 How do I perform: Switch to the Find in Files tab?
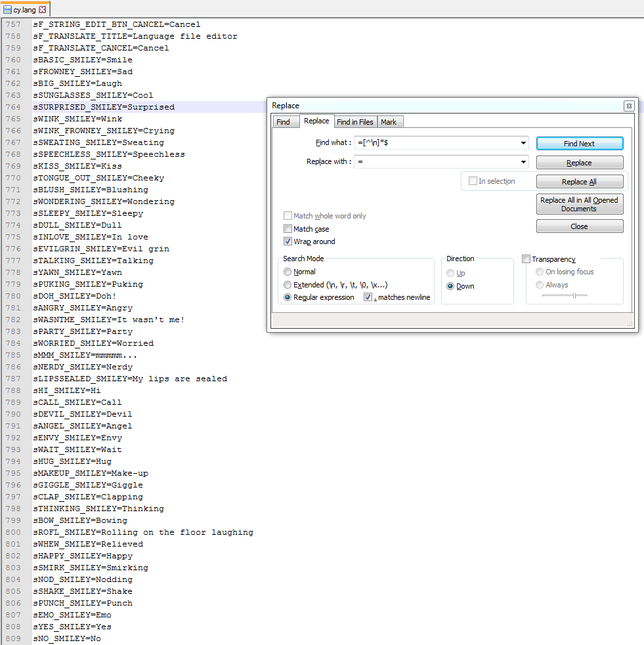tap(355, 121)
